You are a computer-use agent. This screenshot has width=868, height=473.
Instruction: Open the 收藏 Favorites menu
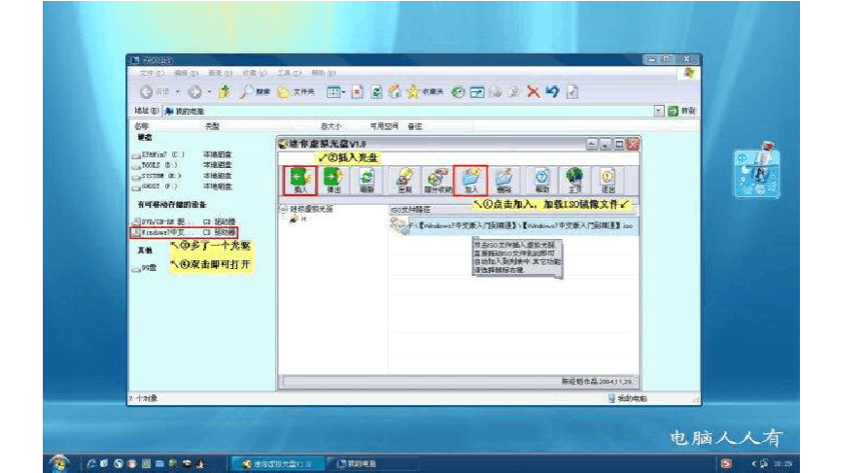click(254, 73)
